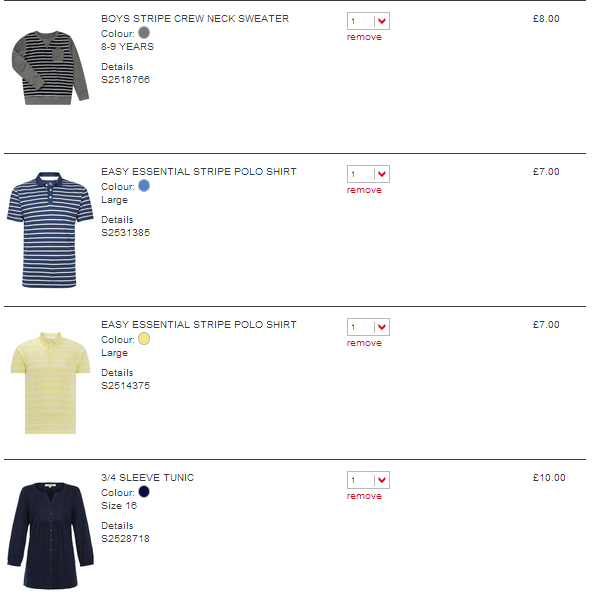Click the navy colour swatch of the tunic
This screenshot has height=612, width=599.
[144, 492]
